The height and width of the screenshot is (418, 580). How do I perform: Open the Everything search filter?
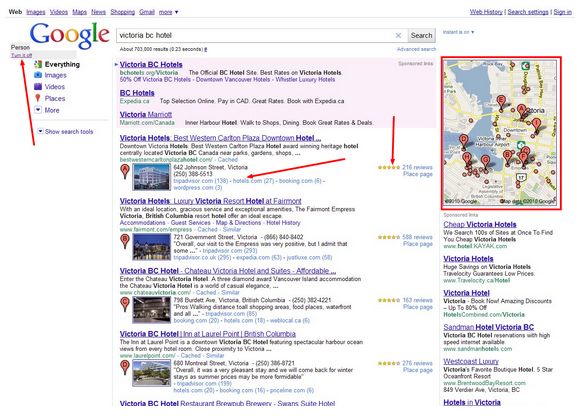pos(62,64)
